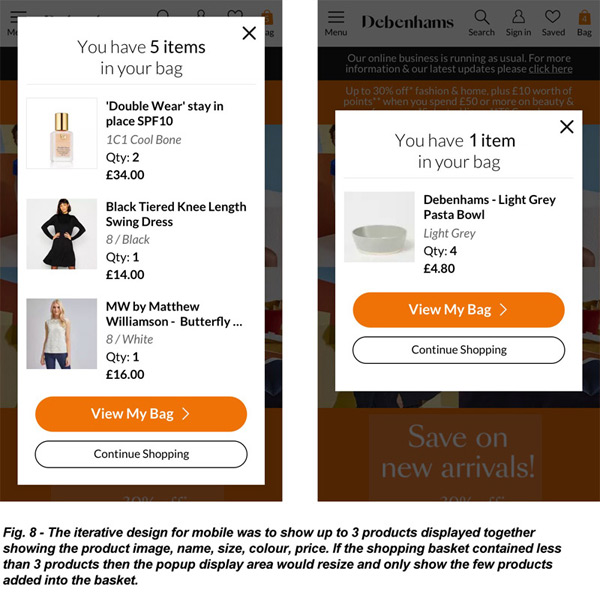The image size is (600, 604).
Task: Select 'Debenhams - Light Grey Pasta Bowl' title
Action: (x=489, y=207)
